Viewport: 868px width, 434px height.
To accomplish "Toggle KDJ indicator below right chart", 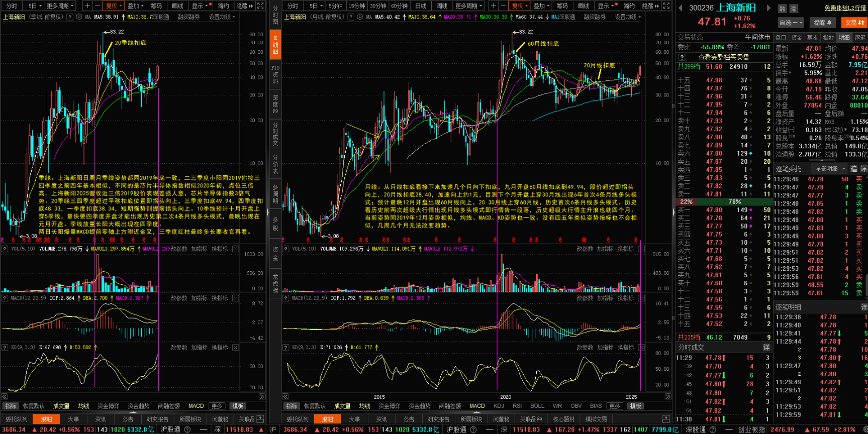I will coord(499,406).
